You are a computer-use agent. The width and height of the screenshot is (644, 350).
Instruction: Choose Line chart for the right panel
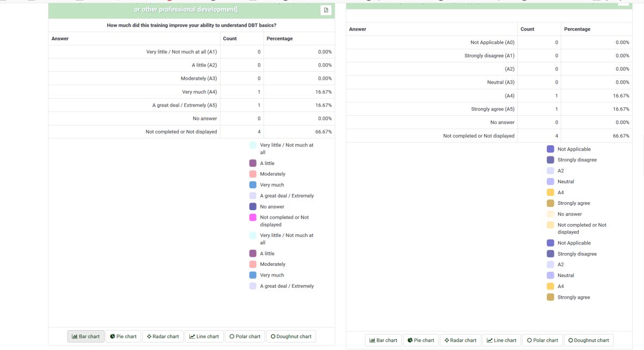tap(501, 340)
